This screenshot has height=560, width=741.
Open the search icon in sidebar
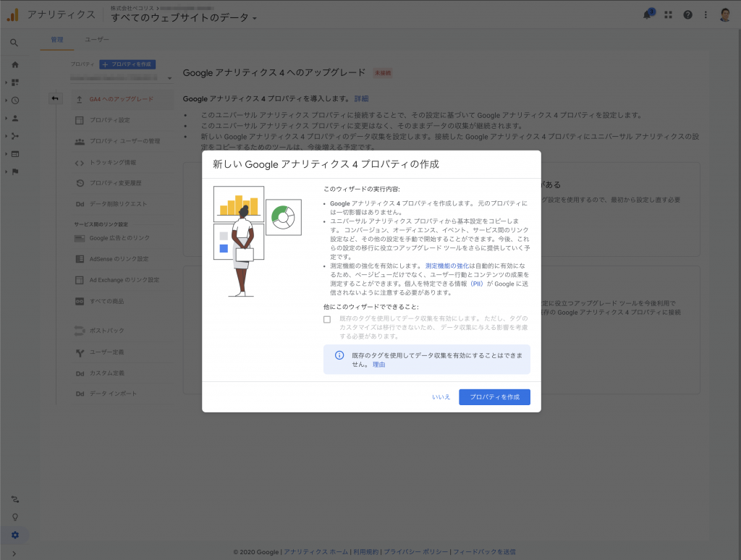point(14,43)
